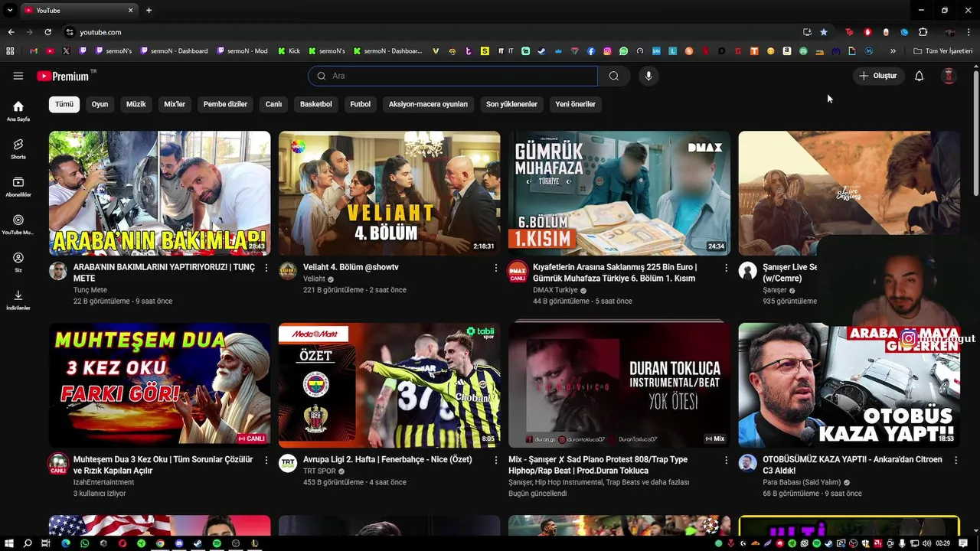Click the Oluştur create button
The height and width of the screenshot is (551, 980).
tap(879, 76)
